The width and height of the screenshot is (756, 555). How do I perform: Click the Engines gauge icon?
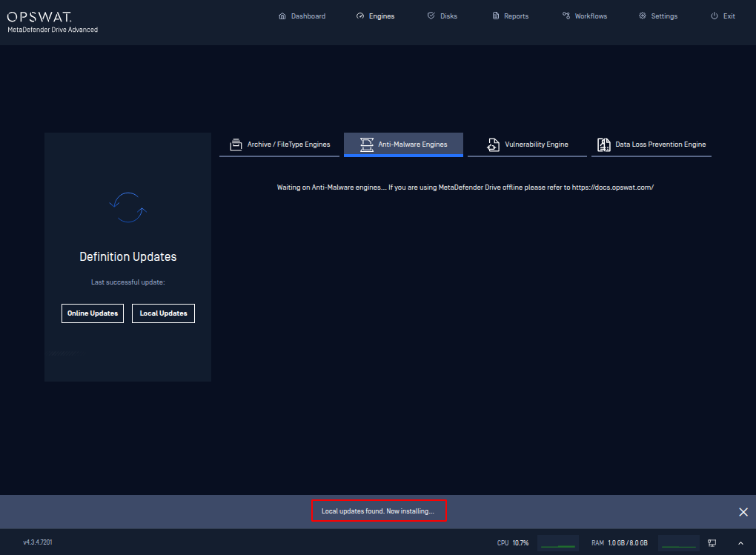pos(360,16)
